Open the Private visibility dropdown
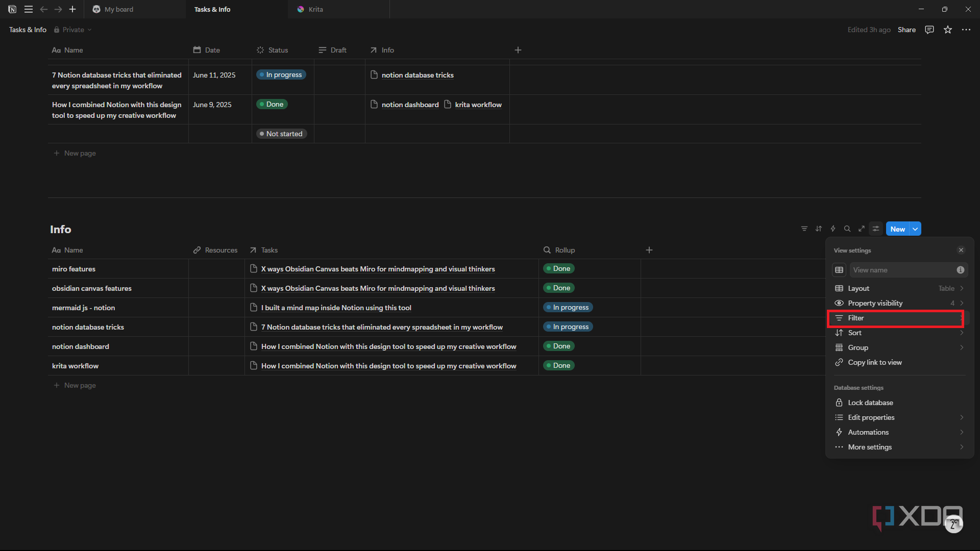980x551 pixels. tap(73, 30)
